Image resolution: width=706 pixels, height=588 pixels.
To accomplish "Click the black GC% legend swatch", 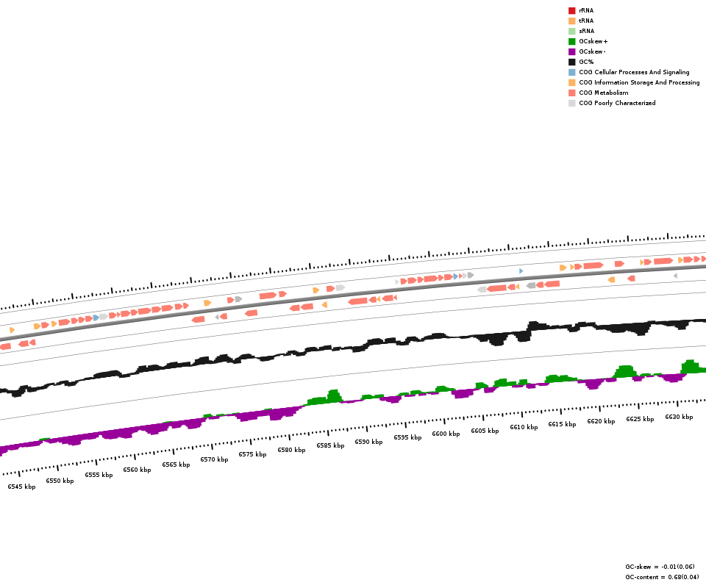I will click(x=571, y=62).
